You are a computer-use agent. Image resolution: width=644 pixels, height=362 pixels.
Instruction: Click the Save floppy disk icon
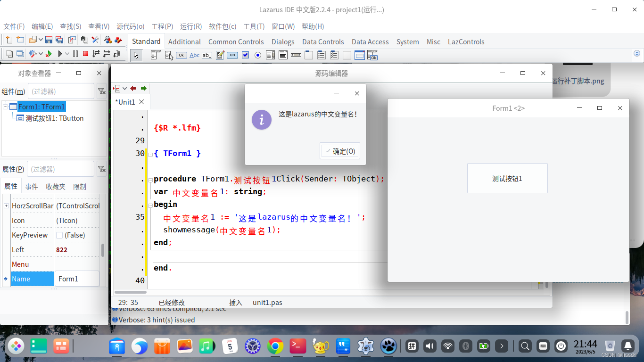point(49,40)
